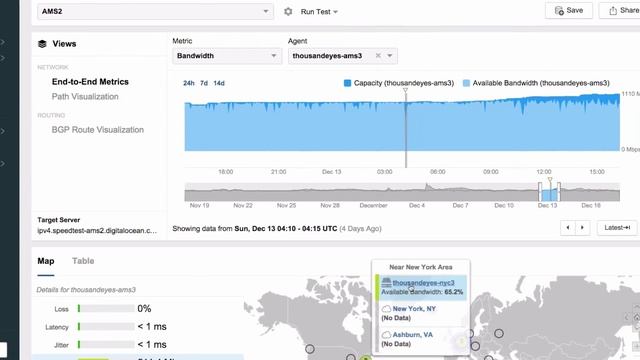Click the enterprise agent icon beside thousandeyes-nyc3
This screenshot has width=640, height=360.
click(x=386, y=282)
